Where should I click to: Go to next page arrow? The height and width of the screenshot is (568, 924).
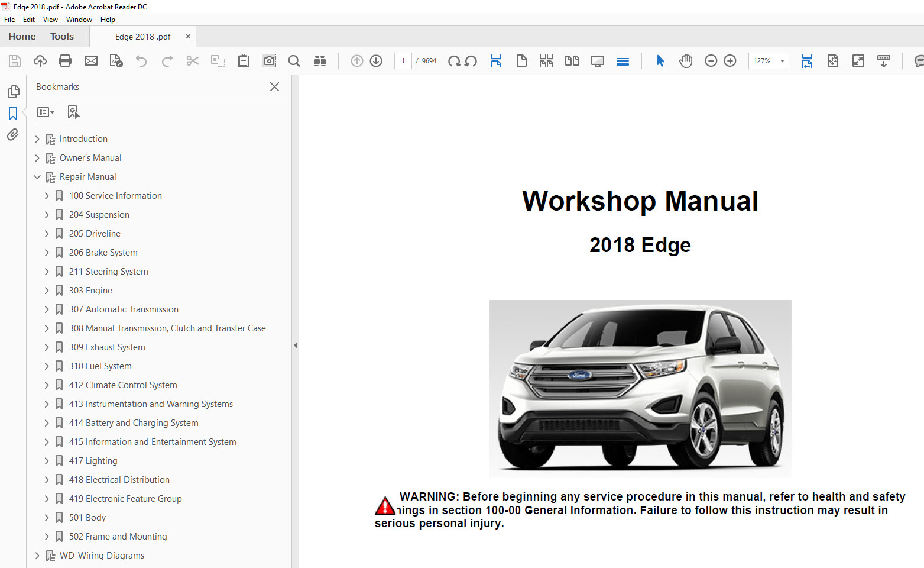376,61
